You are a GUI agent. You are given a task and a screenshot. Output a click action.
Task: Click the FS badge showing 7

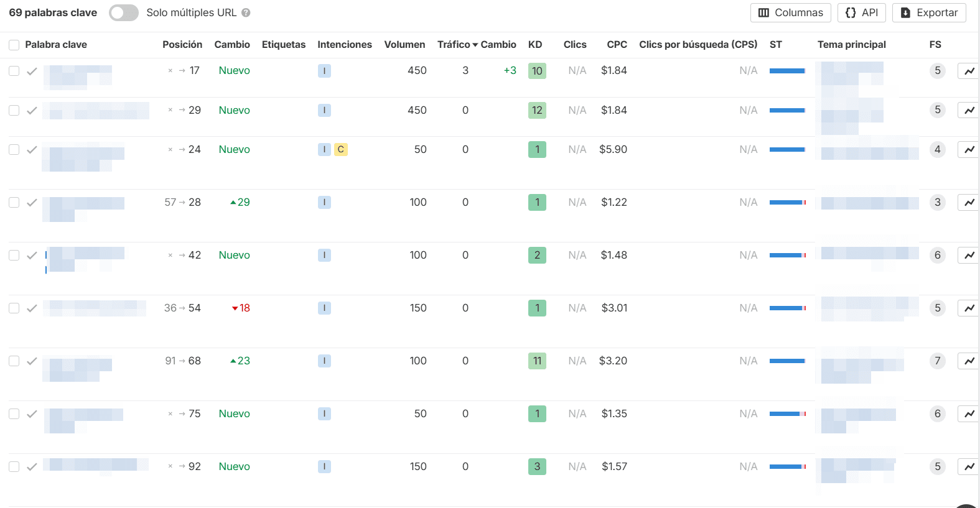(937, 361)
